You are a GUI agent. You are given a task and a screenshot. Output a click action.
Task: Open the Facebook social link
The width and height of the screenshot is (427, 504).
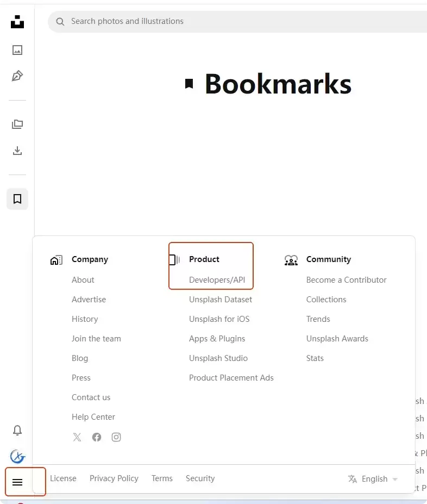tap(97, 437)
